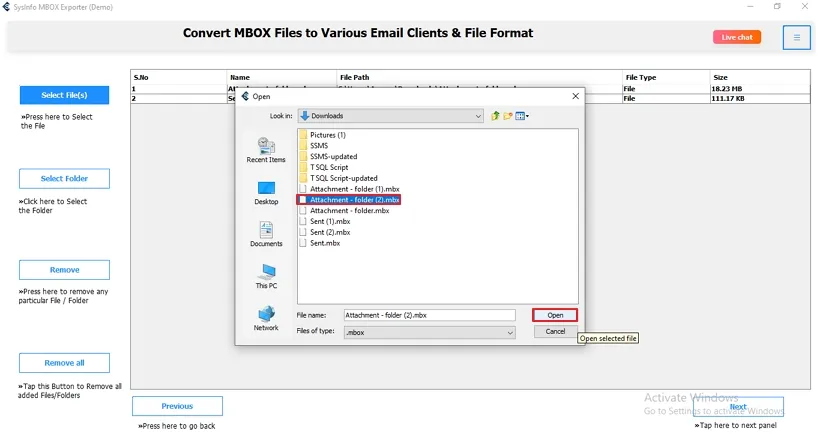Click the Remove all button
The height and width of the screenshot is (437, 820).
pos(64,363)
